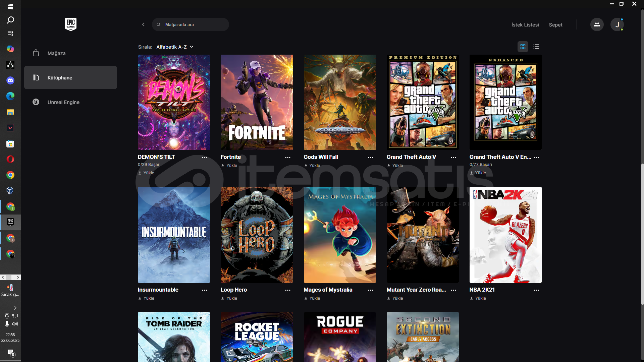
Task: Open the Rocket League cover art
Action: (x=257, y=337)
